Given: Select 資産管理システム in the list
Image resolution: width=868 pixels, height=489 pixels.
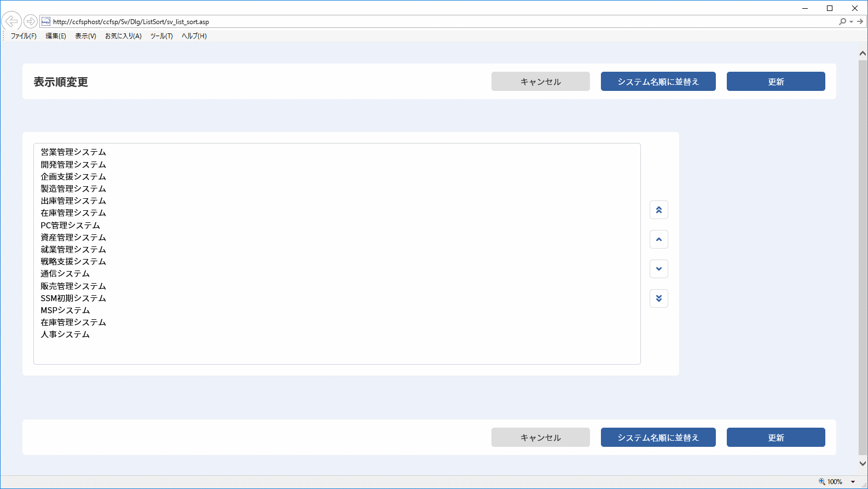Looking at the screenshot, I should coord(73,237).
